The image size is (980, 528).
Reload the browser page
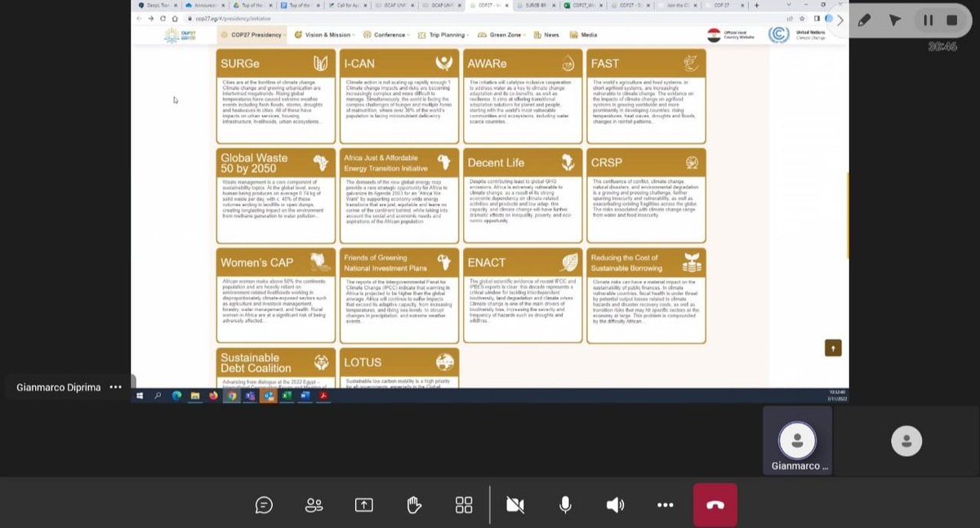163,18
